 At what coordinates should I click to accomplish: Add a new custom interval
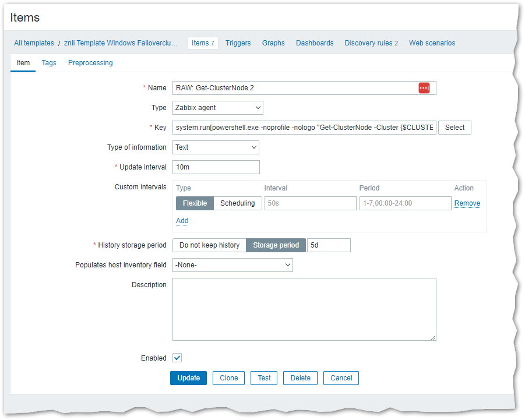point(182,221)
